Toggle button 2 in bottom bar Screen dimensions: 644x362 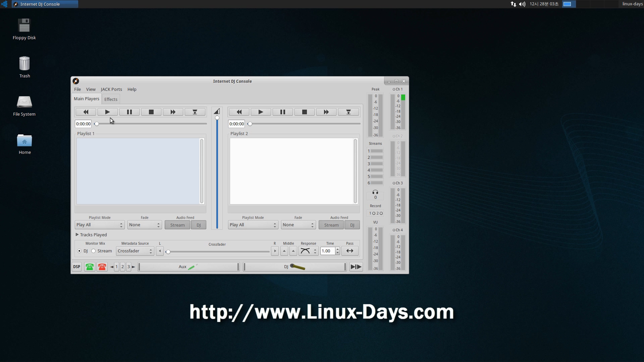coord(123,267)
